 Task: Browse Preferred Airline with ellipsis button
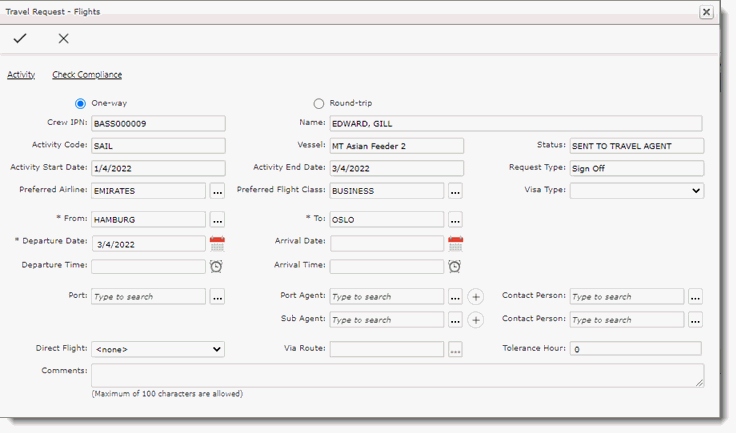(217, 191)
